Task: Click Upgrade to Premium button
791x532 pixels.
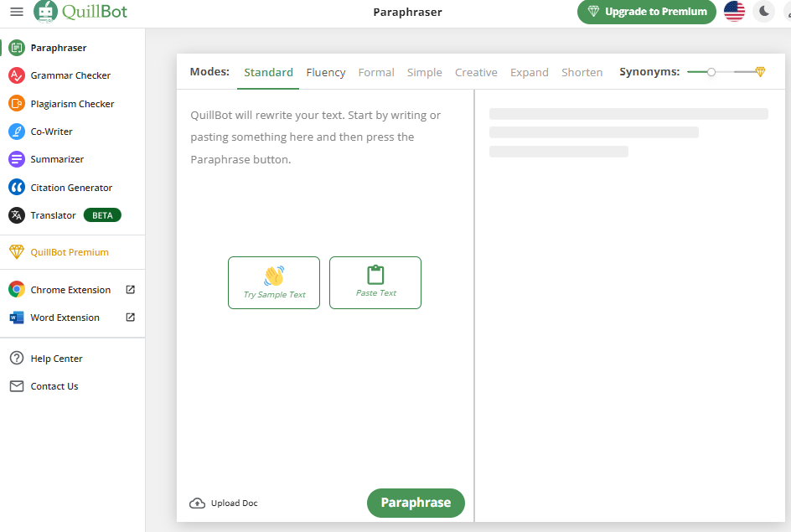Action: pos(647,12)
